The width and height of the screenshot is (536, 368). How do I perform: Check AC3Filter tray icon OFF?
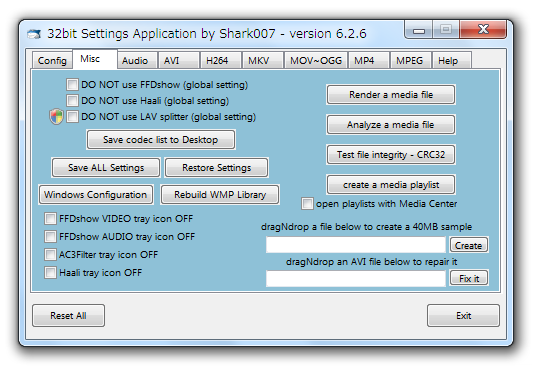50,255
